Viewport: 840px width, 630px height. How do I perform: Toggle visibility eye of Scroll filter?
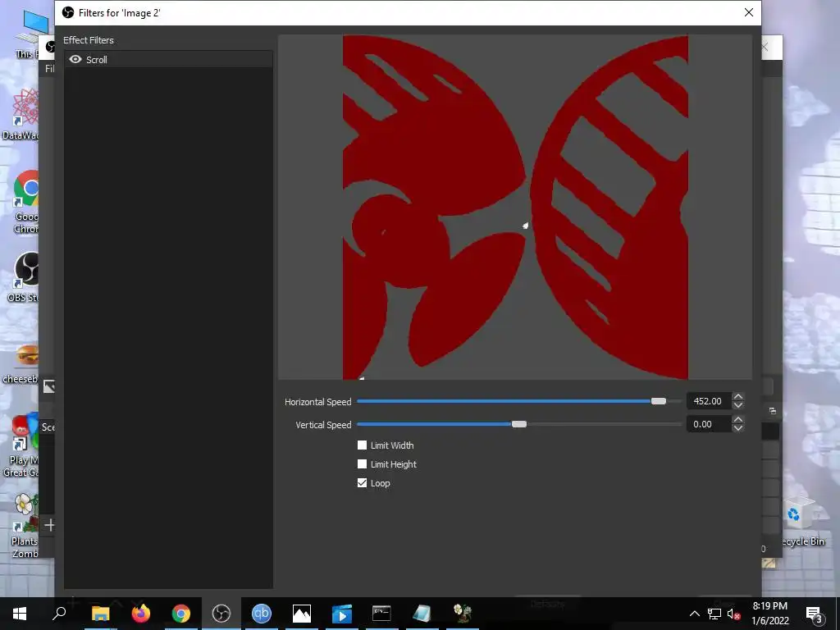pos(75,59)
